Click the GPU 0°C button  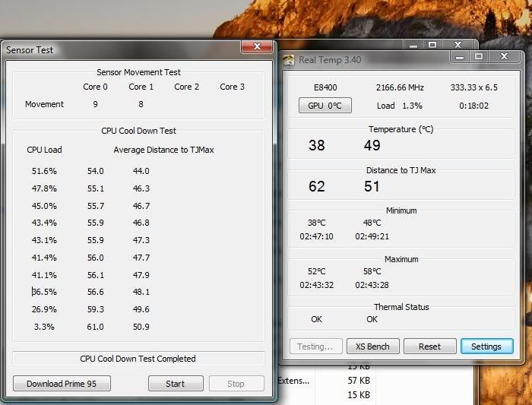point(325,106)
